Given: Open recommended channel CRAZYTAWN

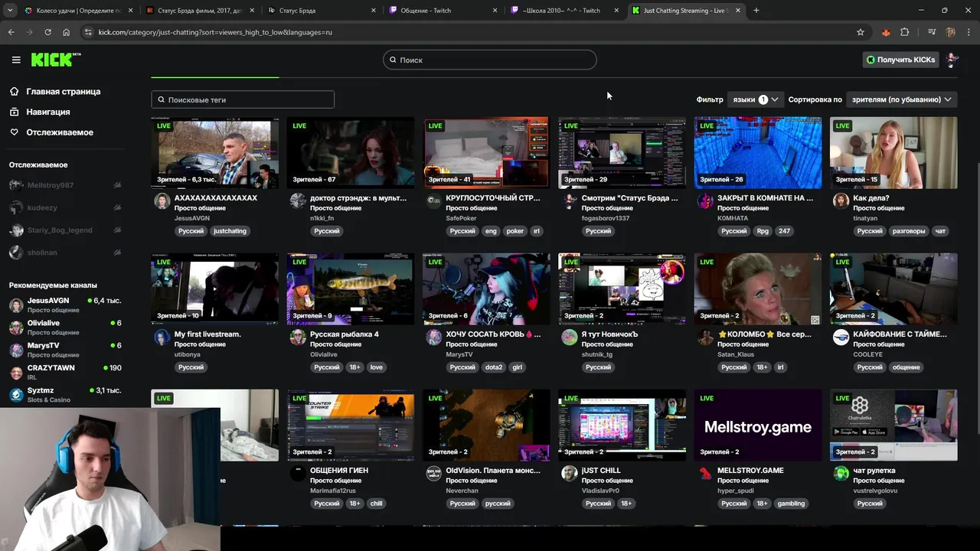Looking at the screenshot, I should pyautogui.click(x=65, y=372).
